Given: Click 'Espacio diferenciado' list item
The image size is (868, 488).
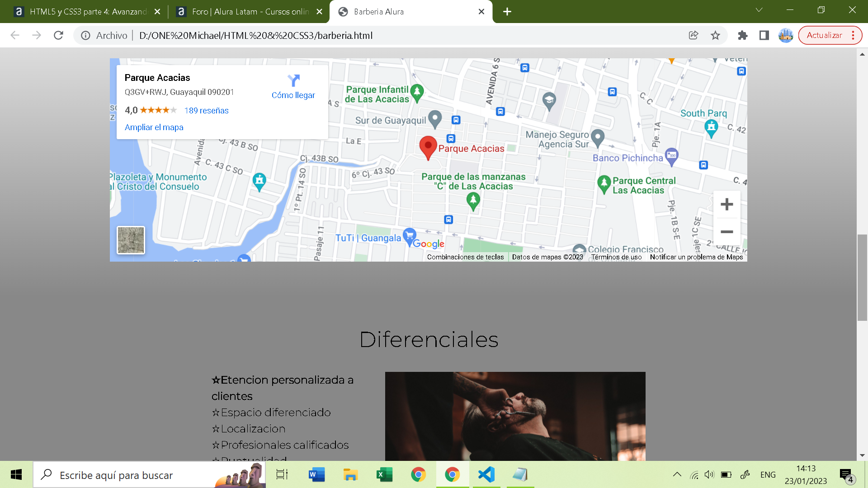Looking at the screenshot, I should [x=271, y=413].
